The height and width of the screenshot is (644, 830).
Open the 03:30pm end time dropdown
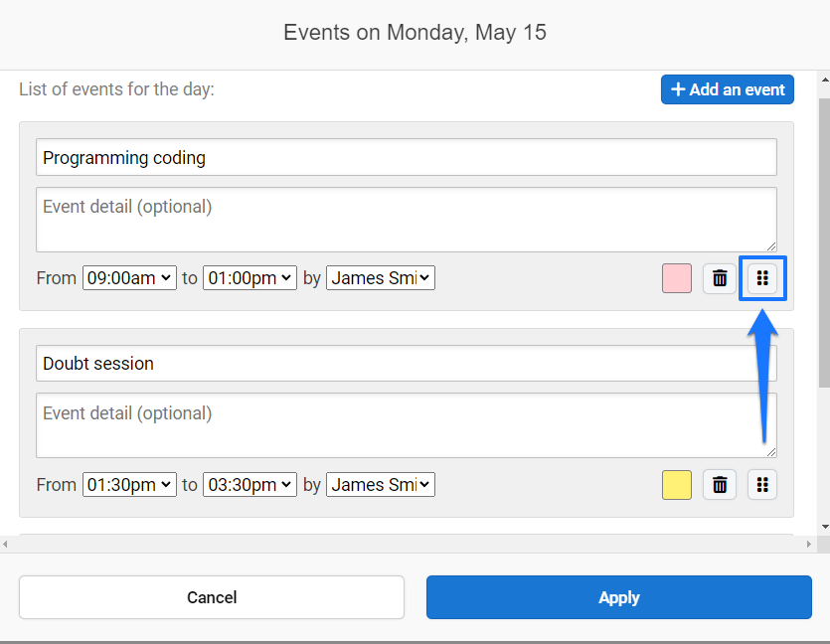[x=249, y=485]
